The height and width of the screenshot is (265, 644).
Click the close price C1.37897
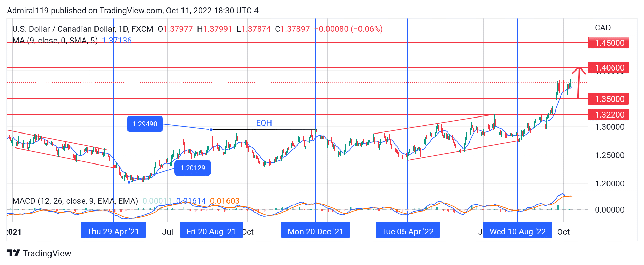point(293,29)
